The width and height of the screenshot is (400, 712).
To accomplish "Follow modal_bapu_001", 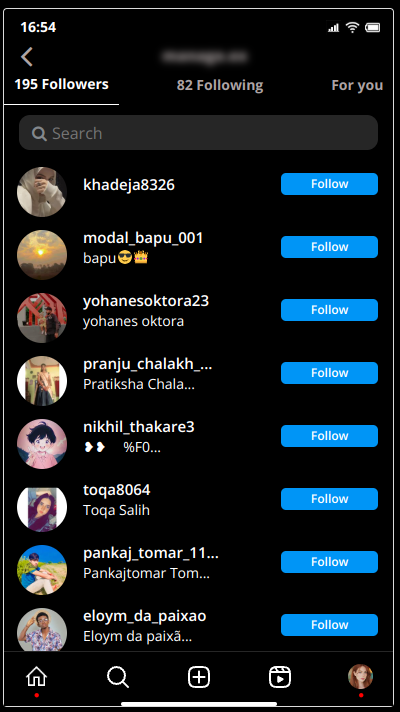I will (329, 247).
